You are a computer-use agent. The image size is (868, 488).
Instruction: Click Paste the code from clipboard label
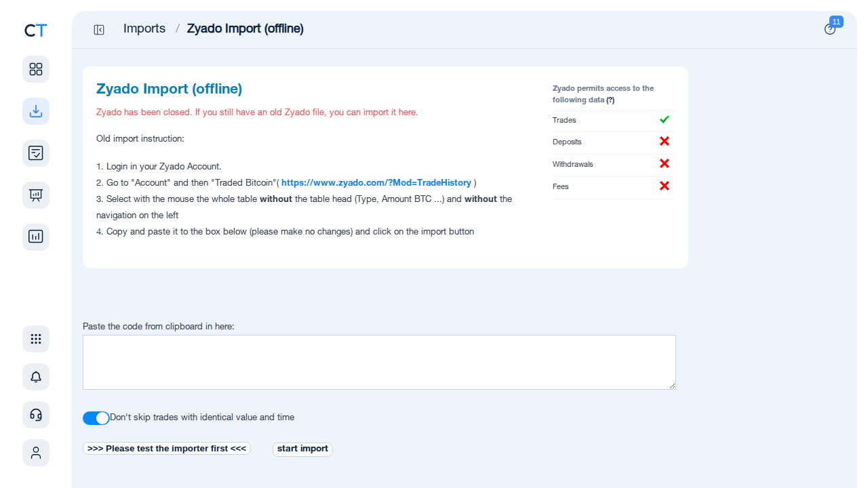click(159, 326)
